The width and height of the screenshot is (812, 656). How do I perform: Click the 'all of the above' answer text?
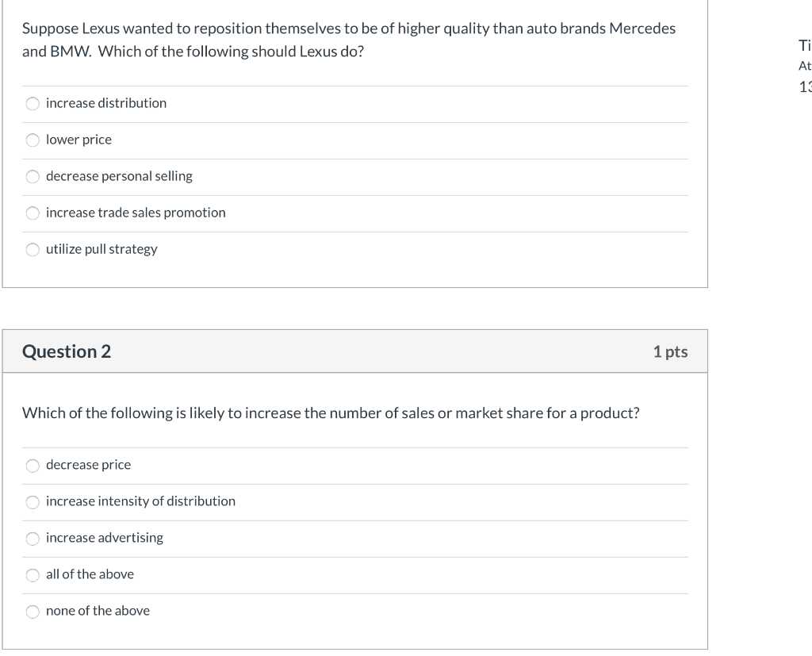90,574
